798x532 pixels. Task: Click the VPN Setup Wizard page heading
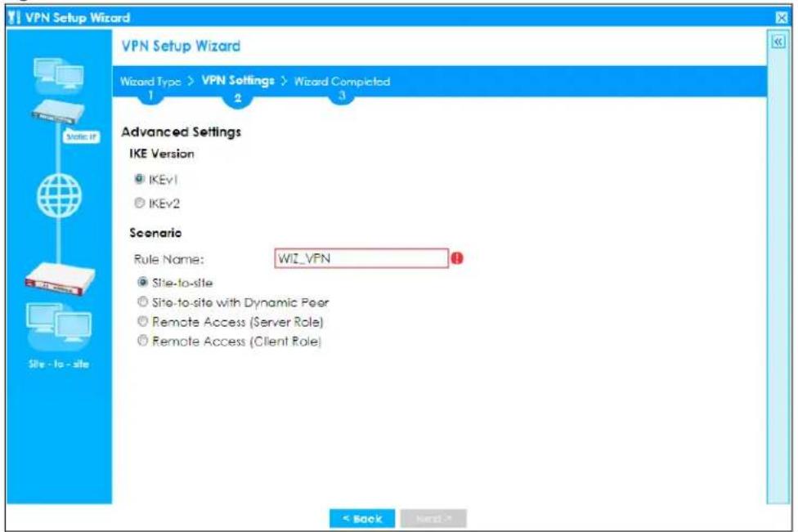[x=181, y=46]
